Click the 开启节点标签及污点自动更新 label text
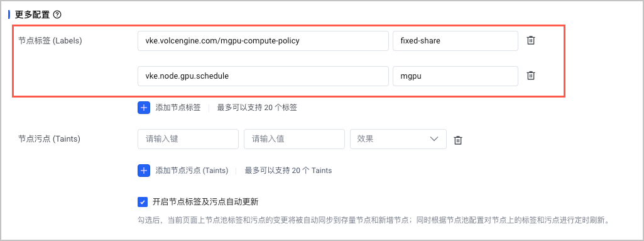The width and height of the screenshot is (644, 241). 205,202
